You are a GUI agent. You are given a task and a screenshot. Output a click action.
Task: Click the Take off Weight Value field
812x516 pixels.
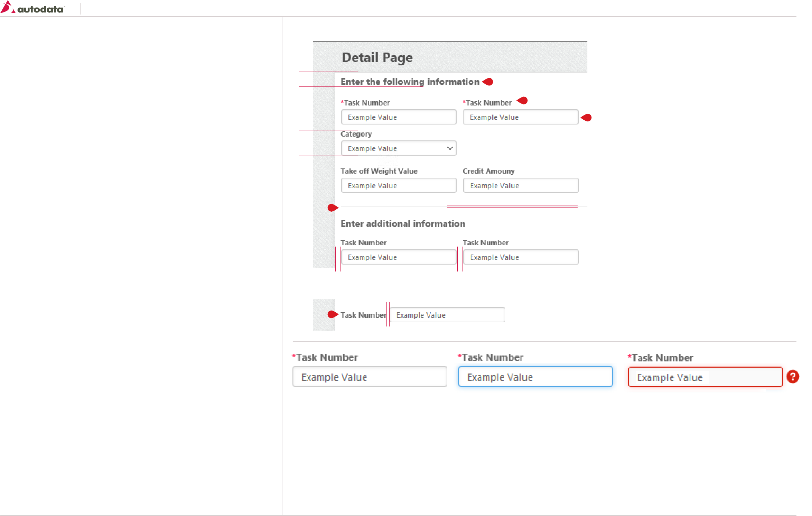[x=398, y=186]
